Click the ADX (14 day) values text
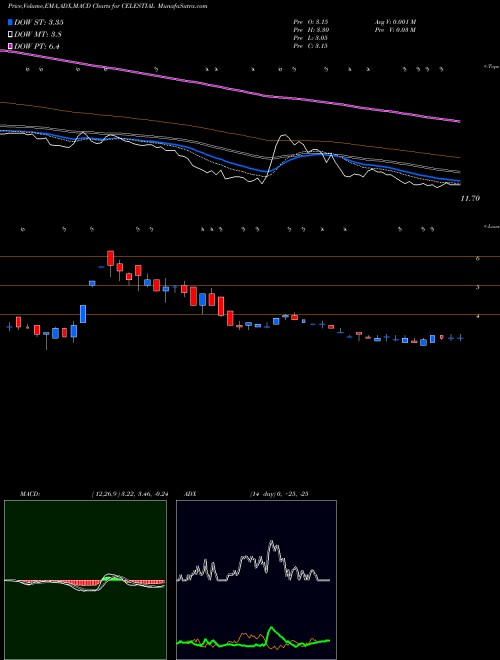500x660 pixels. pyautogui.click(x=278, y=494)
